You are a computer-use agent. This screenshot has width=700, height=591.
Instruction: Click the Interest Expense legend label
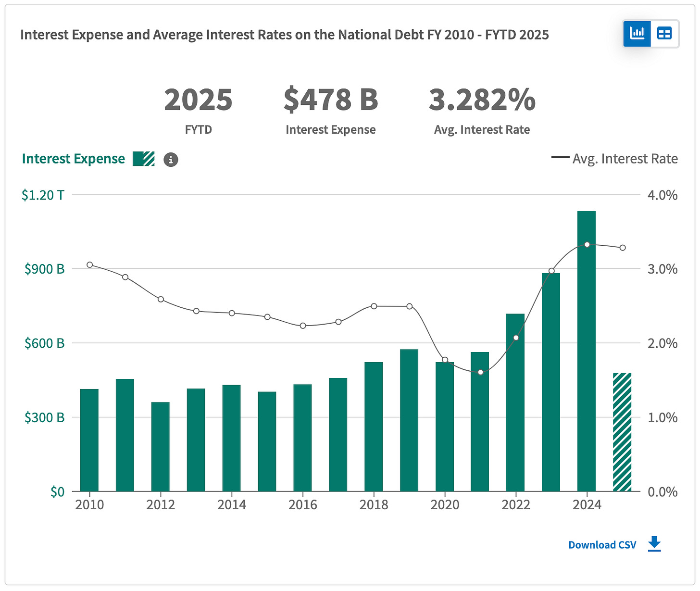[x=74, y=159]
